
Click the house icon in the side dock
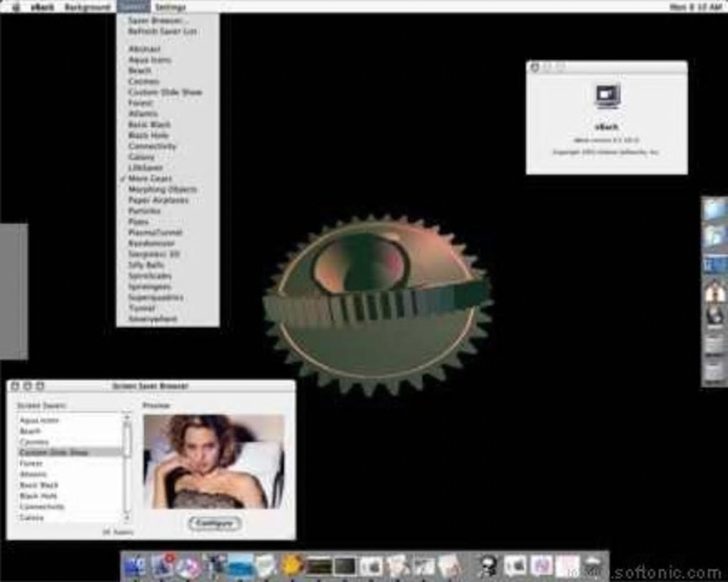tap(715, 293)
